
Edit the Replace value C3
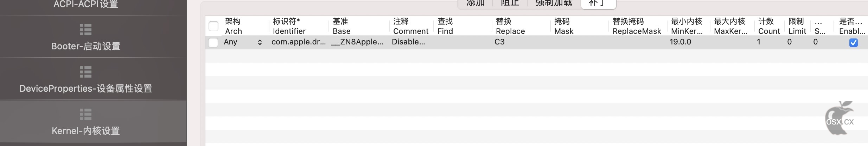point(499,42)
